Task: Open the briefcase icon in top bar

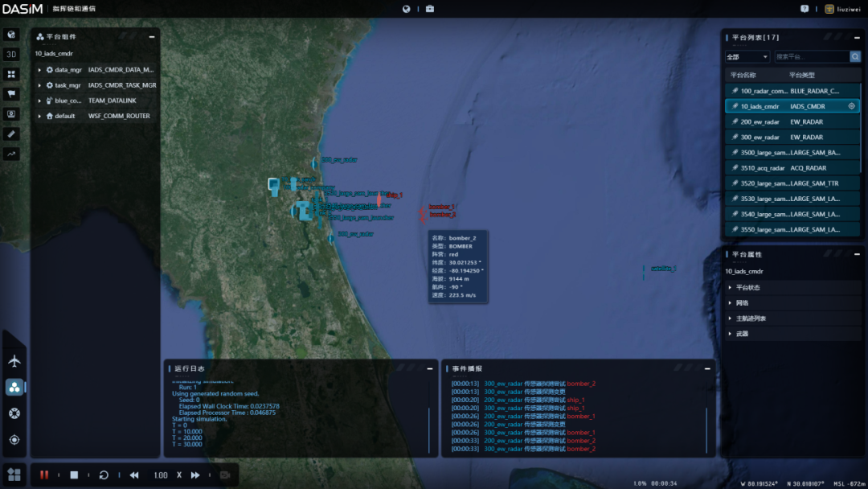Action: [430, 9]
